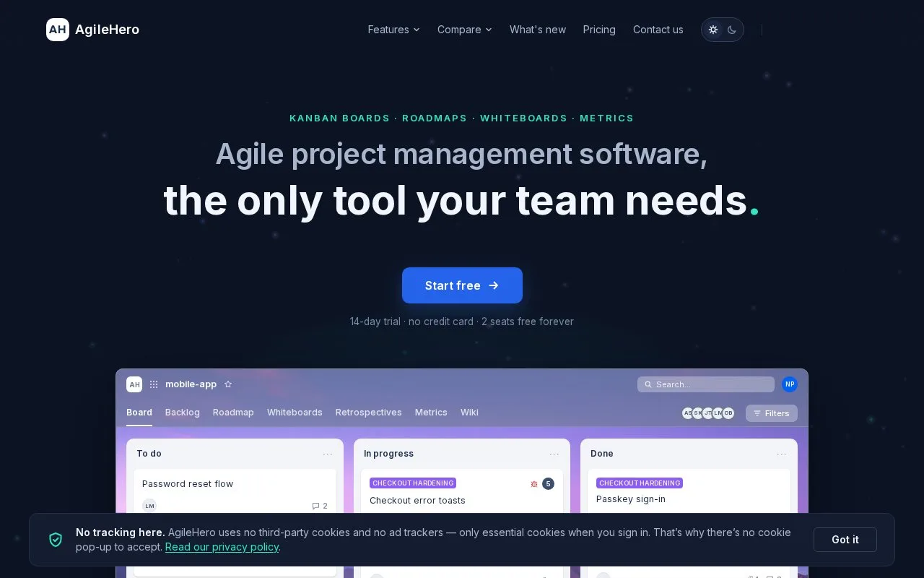Viewport: 924px width, 578px height.
Task: Click the mobile-app project name
Action: click(191, 384)
